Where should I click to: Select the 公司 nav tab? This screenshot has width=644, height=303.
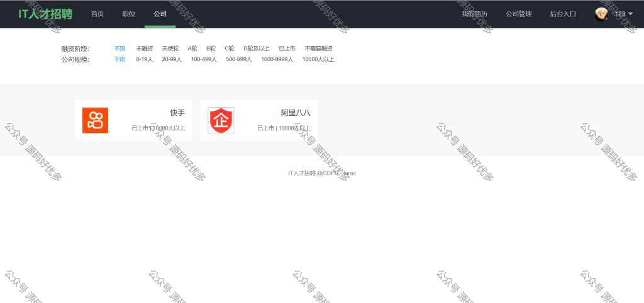pos(160,14)
